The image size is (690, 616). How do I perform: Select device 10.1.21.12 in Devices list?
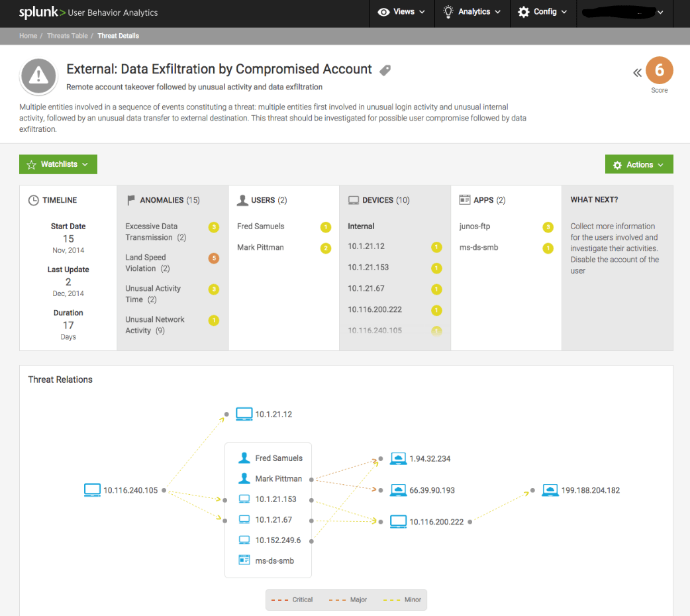coord(366,246)
